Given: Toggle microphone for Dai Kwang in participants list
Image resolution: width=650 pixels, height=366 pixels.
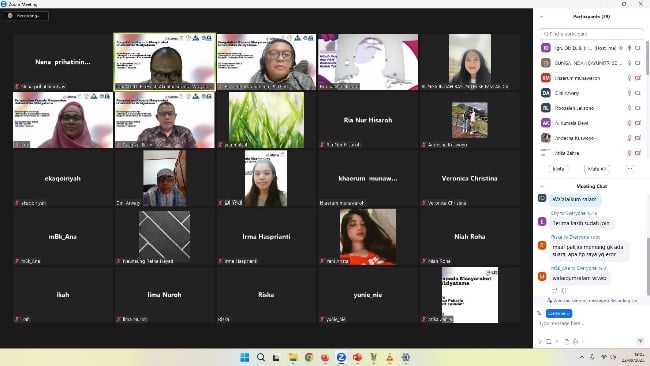Looking at the screenshot, I should (629, 93).
